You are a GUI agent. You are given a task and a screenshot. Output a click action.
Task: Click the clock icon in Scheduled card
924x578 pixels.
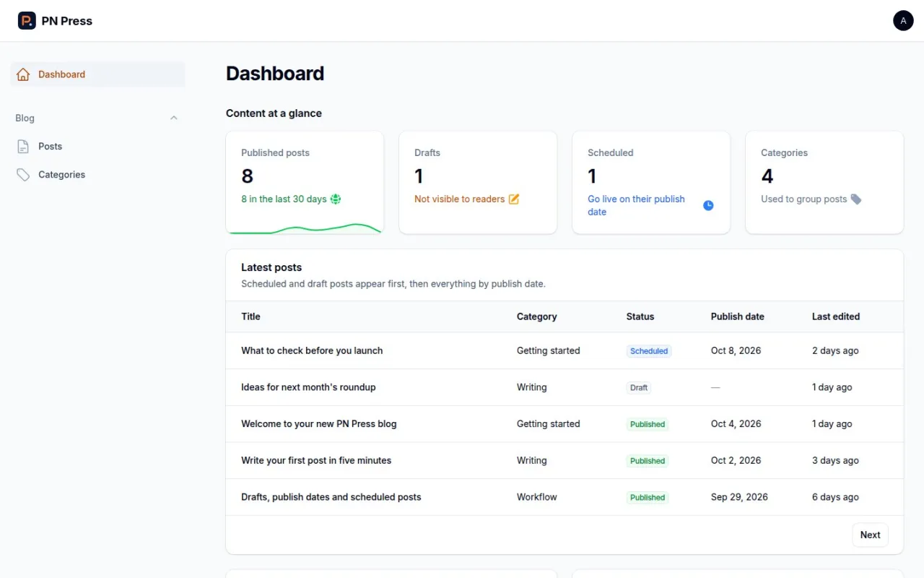pyautogui.click(x=708, y=205)
